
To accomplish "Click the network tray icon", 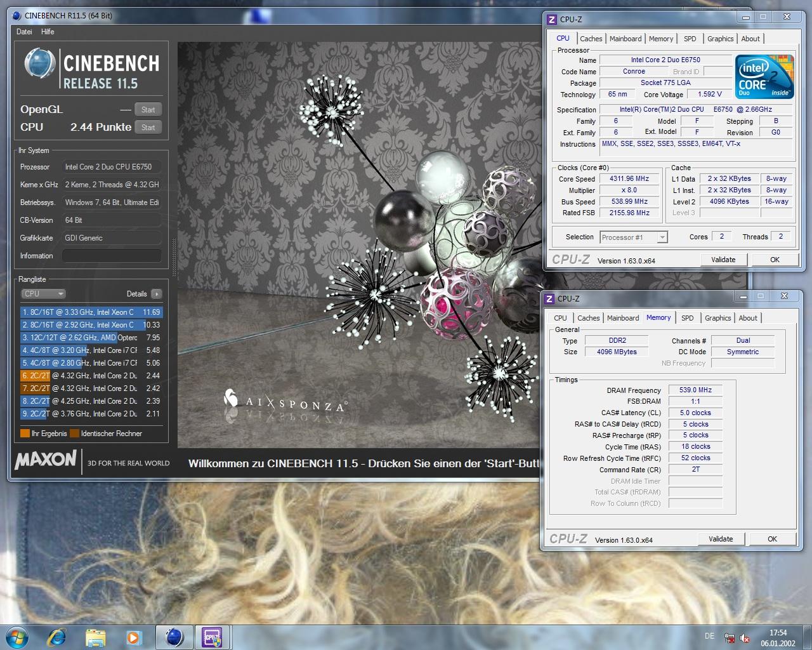I will coord(730,638).
